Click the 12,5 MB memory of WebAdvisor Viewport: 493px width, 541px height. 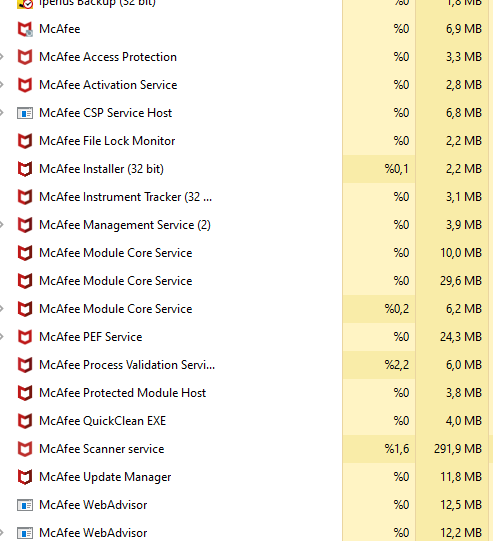(x=461, y=505)
